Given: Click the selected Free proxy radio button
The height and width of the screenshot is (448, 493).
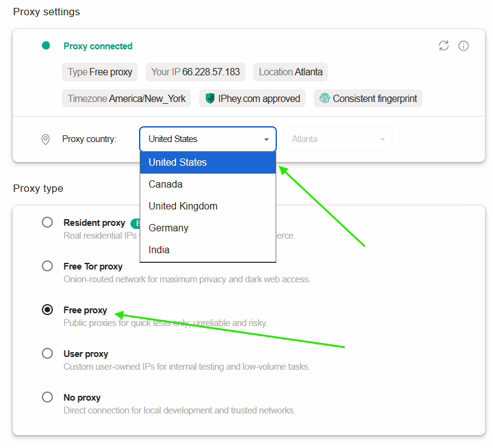Looking at the screenshot, I should coord(47,310).
